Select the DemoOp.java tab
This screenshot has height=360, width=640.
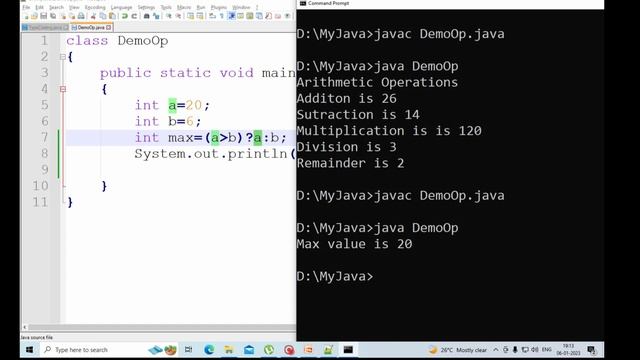pos(91,27)
